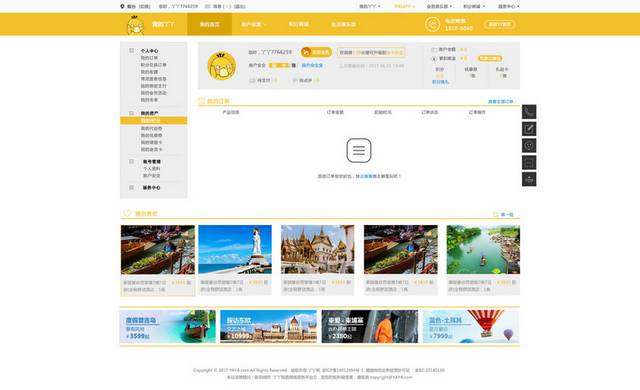Click the blue 查看全部订单 link above orders table
This screenshot has height=390, width=640.
pos(501,102)
